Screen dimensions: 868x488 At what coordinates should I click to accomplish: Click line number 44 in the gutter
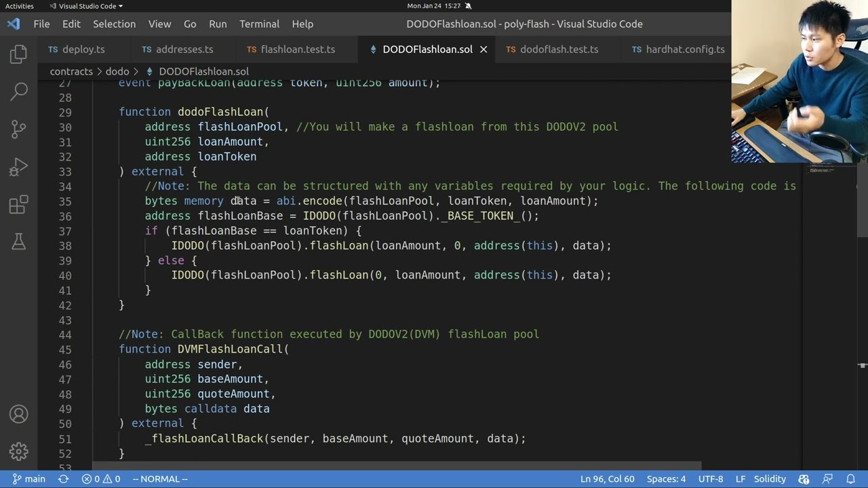(64, 335)
